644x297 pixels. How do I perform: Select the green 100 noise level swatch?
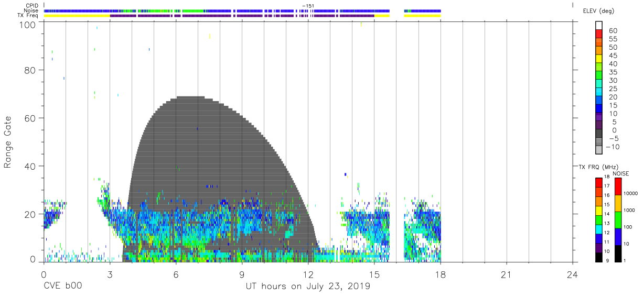coord(618,219)
